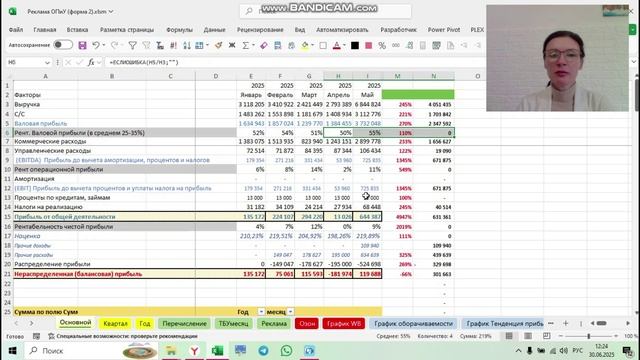Click the AutoSum sigma icon
640x360 pixels.
pyautogui.click(x=245, y=45)
